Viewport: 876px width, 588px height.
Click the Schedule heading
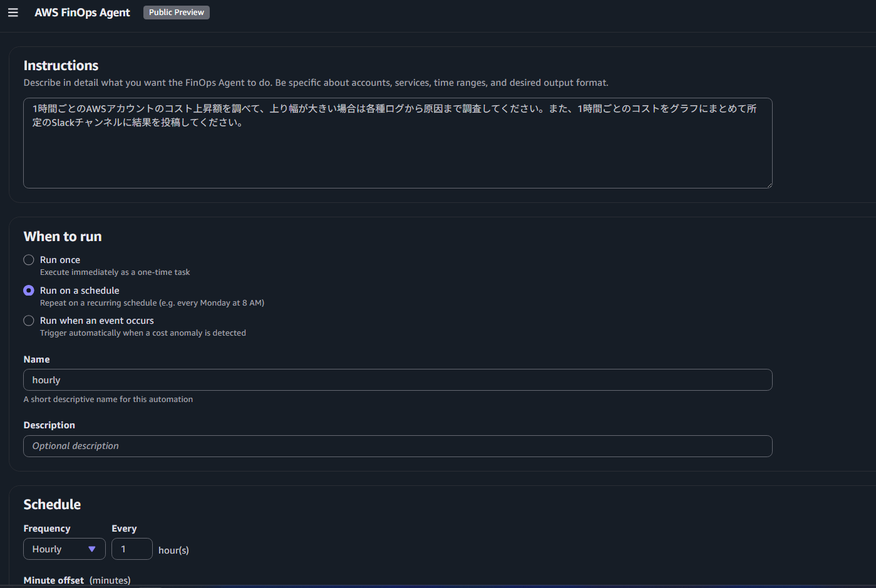click(x=52, y=505)
